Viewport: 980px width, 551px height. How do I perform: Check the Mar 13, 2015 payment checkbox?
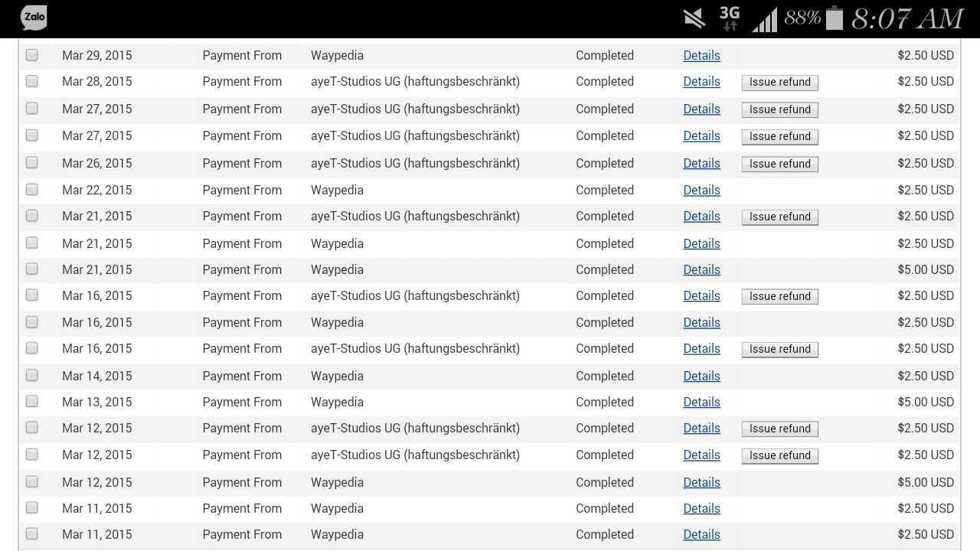point(32,402)
